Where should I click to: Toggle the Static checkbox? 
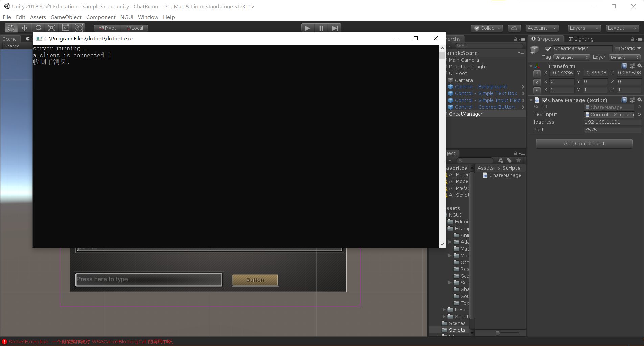[617, 49]
